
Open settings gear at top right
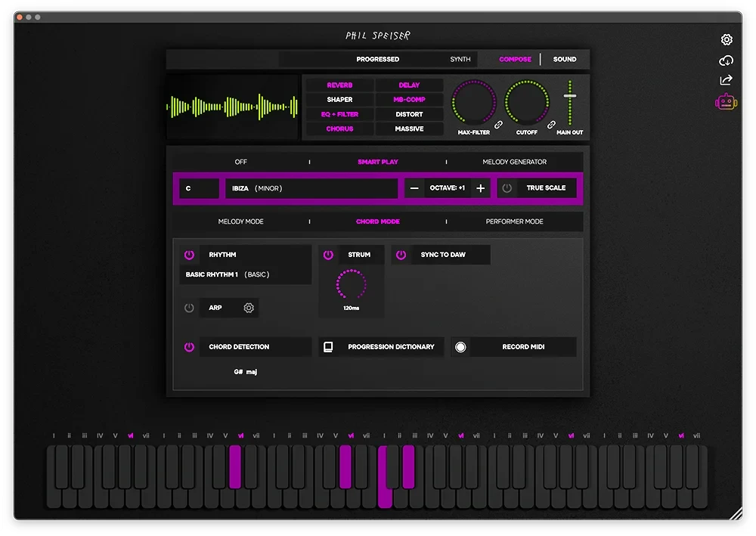[x=726, y=39]
